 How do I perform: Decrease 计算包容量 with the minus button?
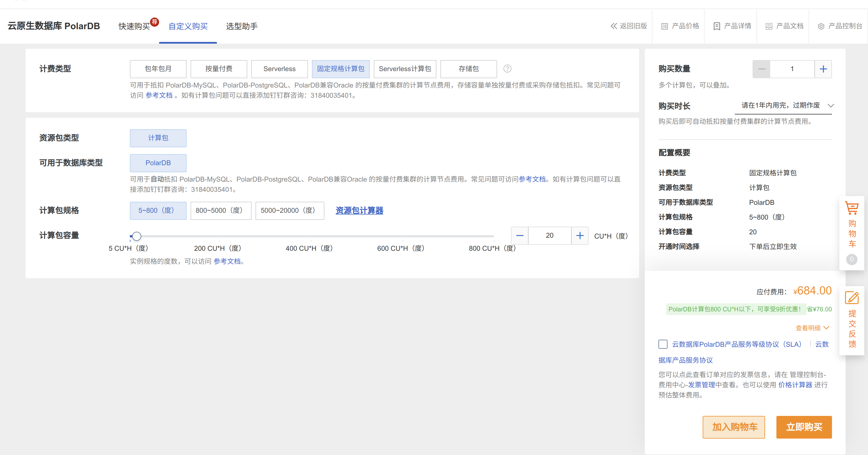(520, 236)
